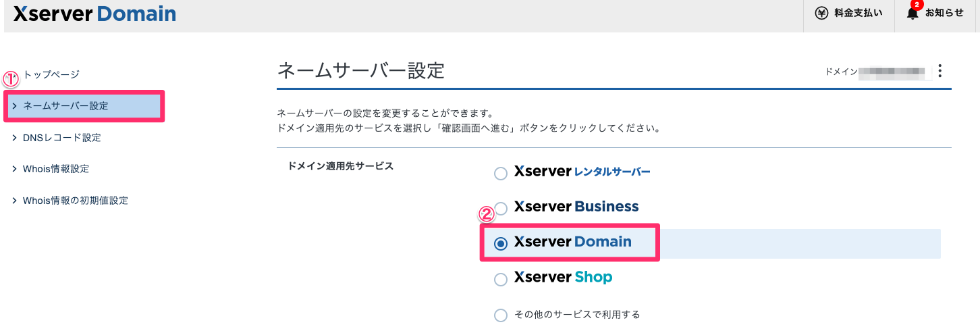The height and width of the screenshot is (333, 980).
Task: Choose the Xserver Domain radio button
Action: 501,244
